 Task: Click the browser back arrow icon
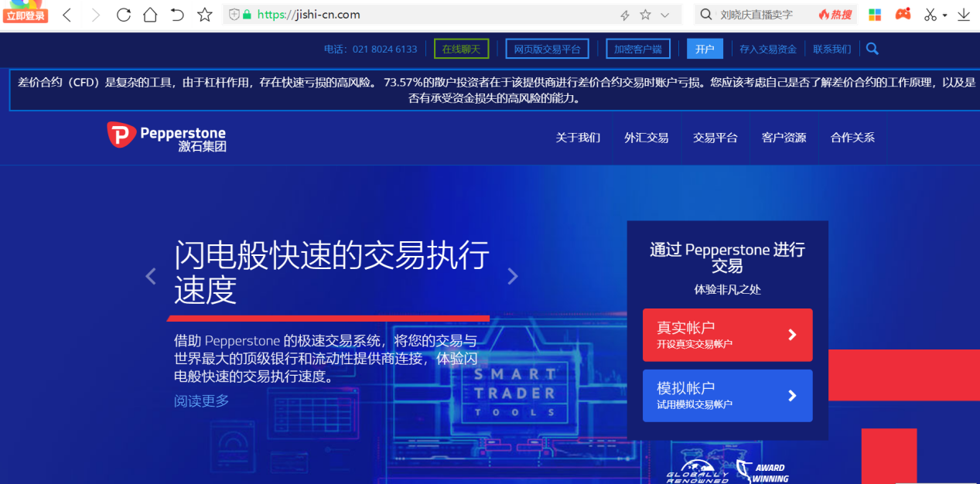[67, 15]
